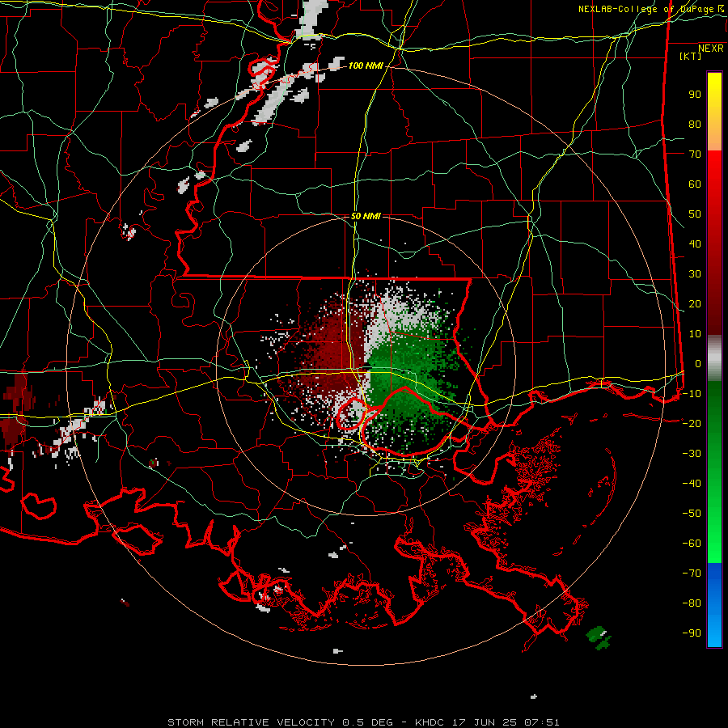Viewport: 728px width, 728px height.
Task: Click the gray zero-velocity segment of the color bar
Action: pyautogui.click(x=714, y=357)
